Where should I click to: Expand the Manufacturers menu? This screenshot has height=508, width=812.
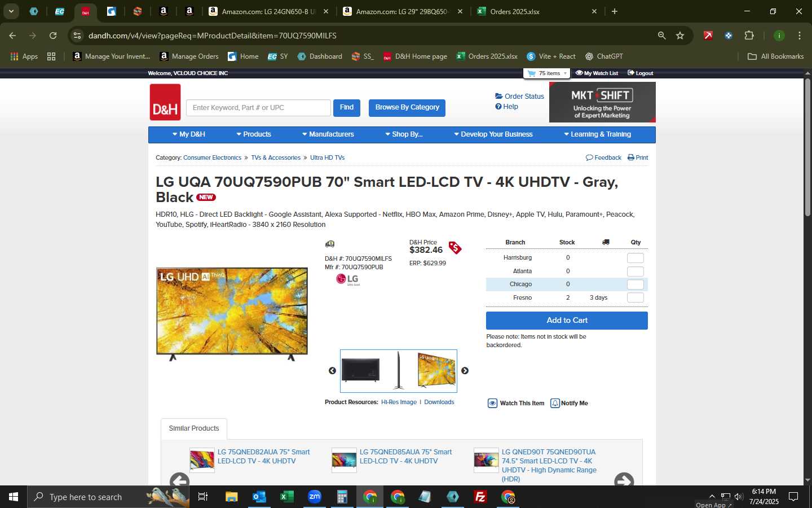coord(328,134)
